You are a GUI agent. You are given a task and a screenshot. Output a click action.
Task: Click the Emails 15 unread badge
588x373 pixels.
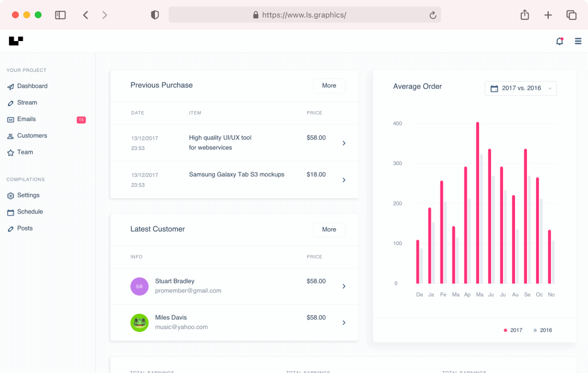point(81,120)
